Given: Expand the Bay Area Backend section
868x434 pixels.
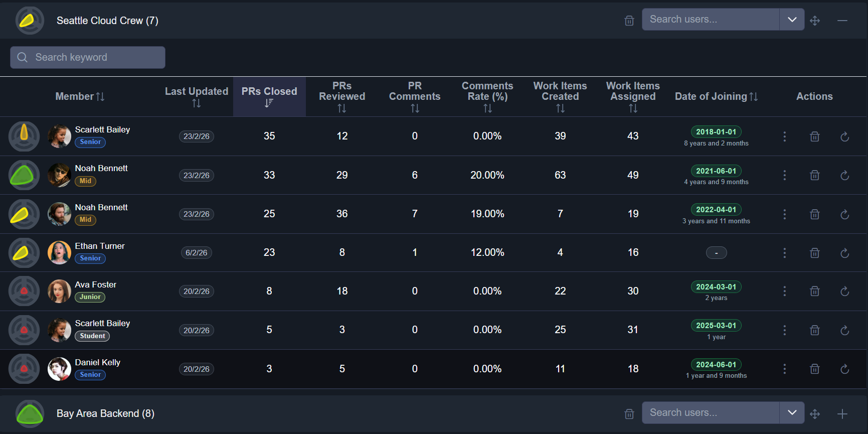Looking at the screenshot, I should [x=842, y=414].
